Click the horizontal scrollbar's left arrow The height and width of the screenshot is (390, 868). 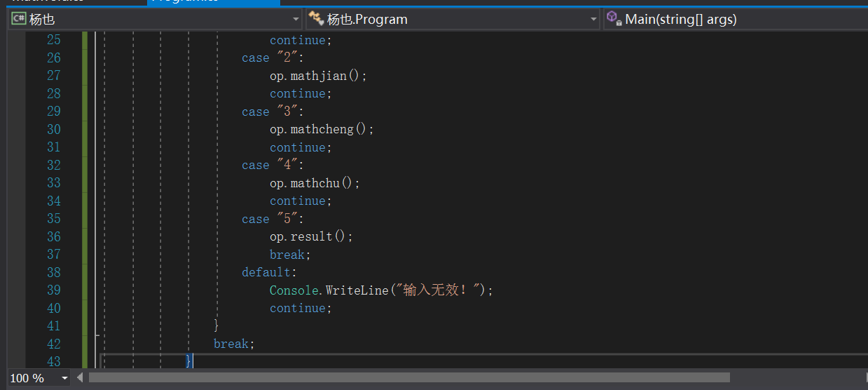[x=80, y=378]
